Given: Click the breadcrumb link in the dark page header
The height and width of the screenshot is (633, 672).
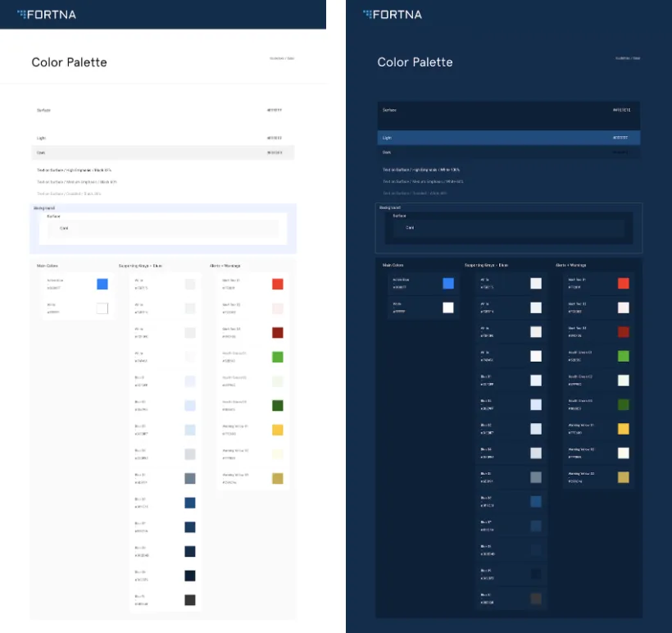Looking at the screenshot, I should click(629, 58).
